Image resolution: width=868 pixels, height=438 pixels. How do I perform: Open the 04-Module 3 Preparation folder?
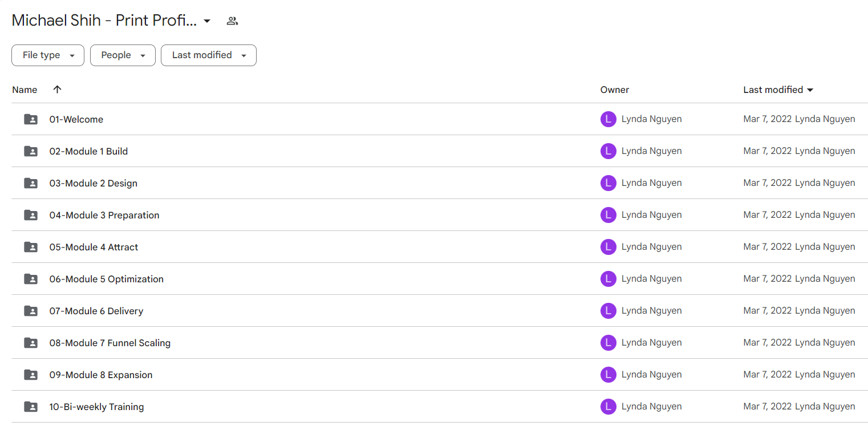[104, 215]
